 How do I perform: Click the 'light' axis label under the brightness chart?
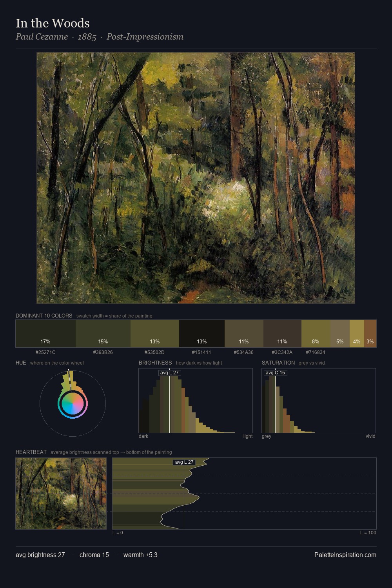point(248,436)
